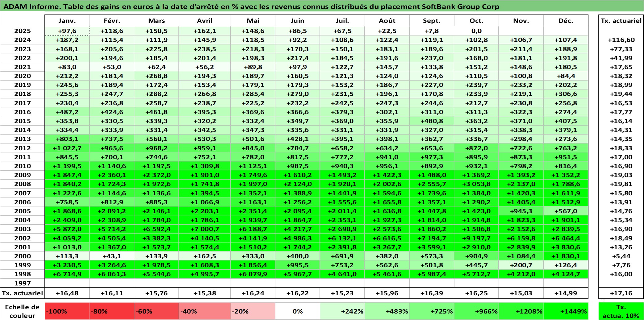Click the +1208% color swatch

tap(521, 311)
